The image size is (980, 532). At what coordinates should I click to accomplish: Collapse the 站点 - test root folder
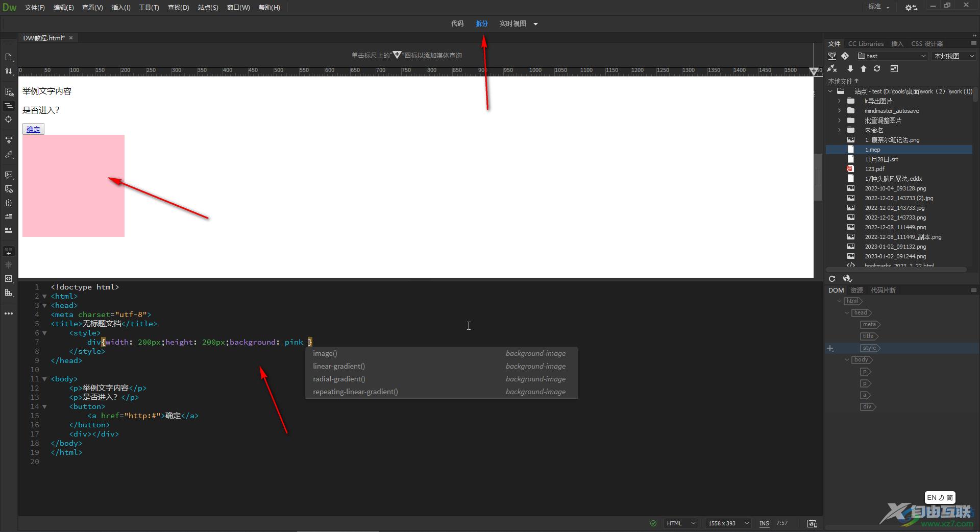[830, 91]
